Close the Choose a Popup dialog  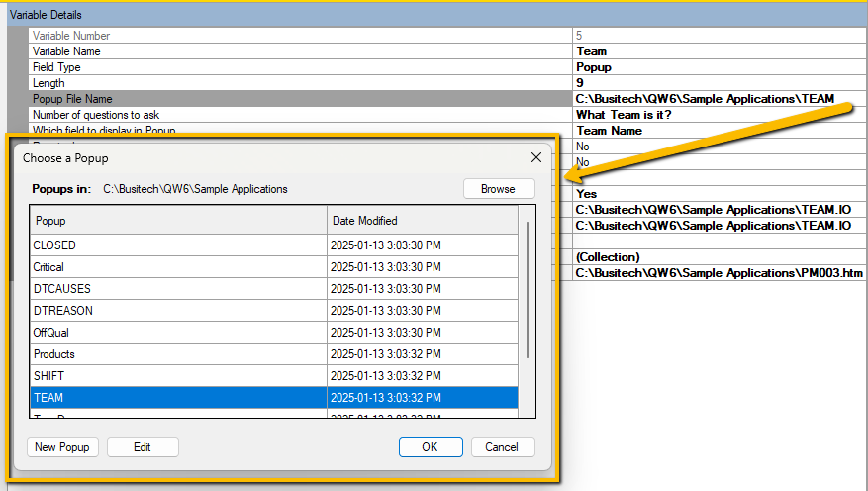point(536,157)
